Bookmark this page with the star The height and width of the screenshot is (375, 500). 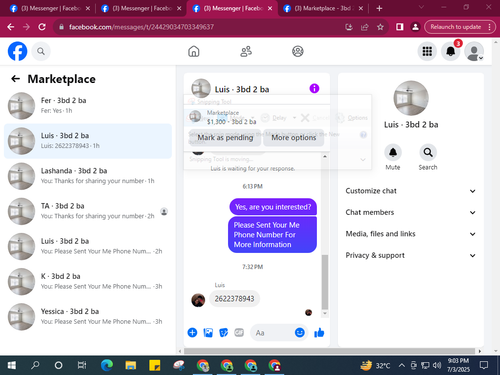[x=380, y=27]
